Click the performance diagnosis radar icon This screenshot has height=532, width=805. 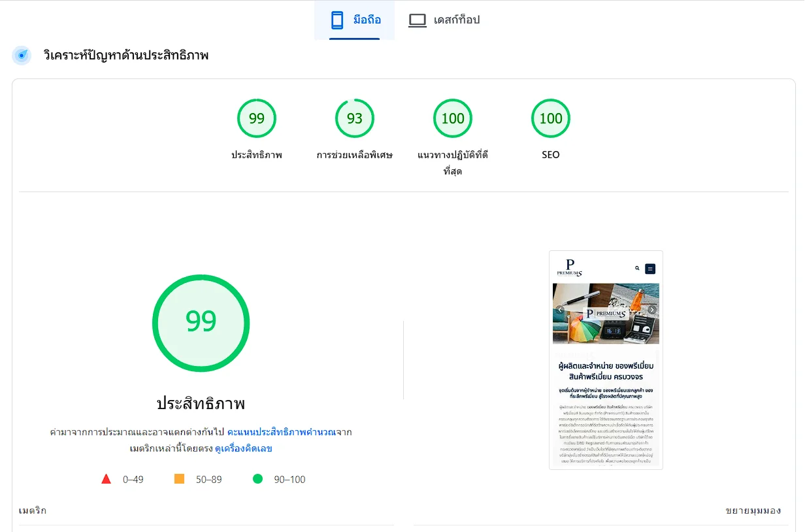22,56
